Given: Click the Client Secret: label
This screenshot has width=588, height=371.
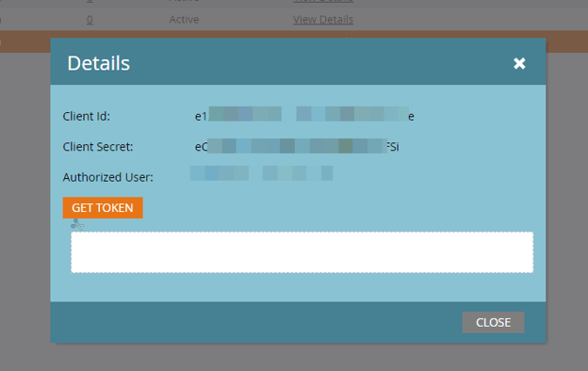Looking at the screenshot, I should pyautogui.click(x=98, y=147).
